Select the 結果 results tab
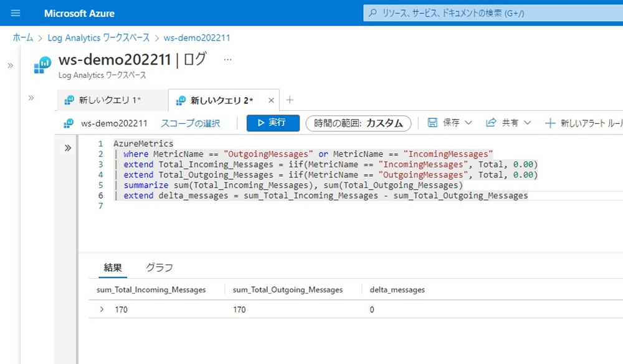The height and width of the screenshot is (364, 623). tap(113, 268)
